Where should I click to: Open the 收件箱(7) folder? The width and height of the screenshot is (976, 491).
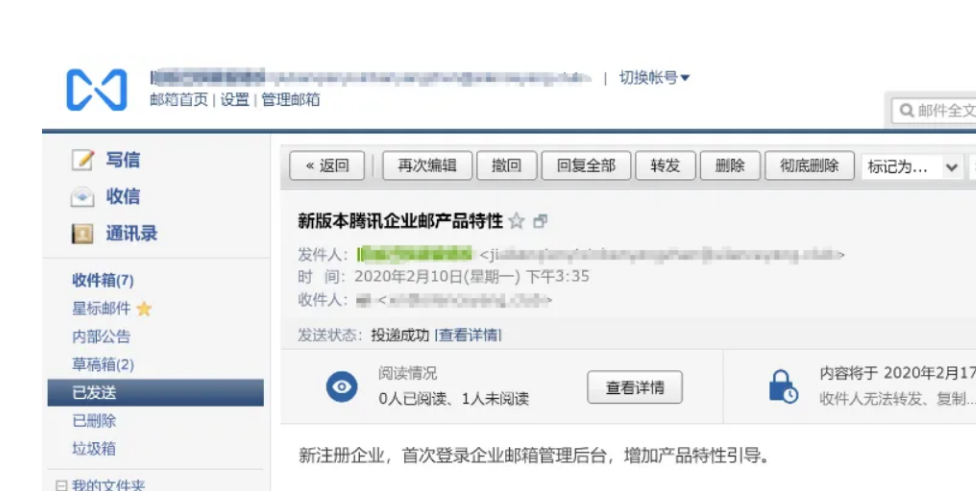103,281
